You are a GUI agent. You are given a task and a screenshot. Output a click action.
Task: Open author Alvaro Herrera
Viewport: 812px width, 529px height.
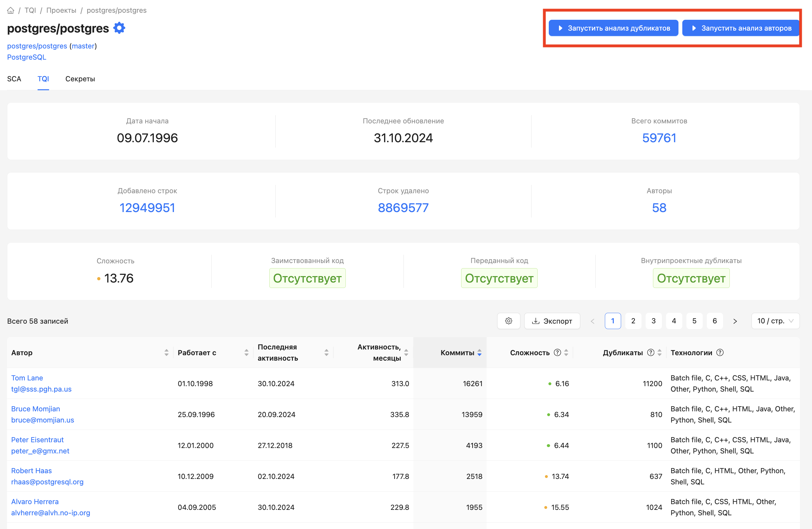pyautogui.click(x=35, y=502)
